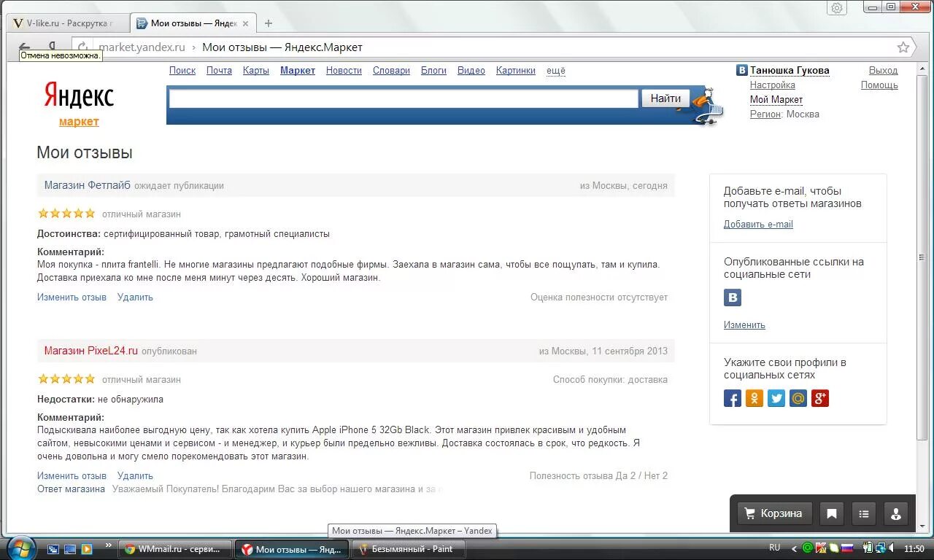Viewport: 934px width, 560px height.
Task: Open the Словари service link
Action: (x=391, y=71)
